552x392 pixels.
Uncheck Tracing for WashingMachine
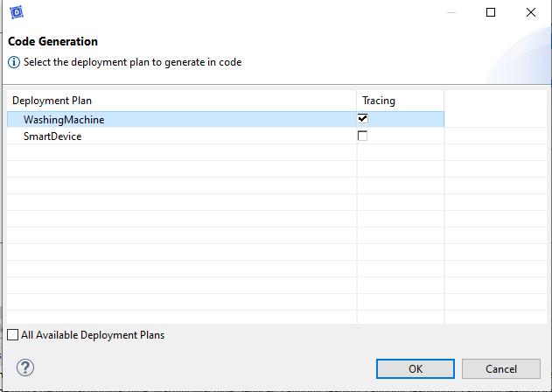[x=362, y=119]
